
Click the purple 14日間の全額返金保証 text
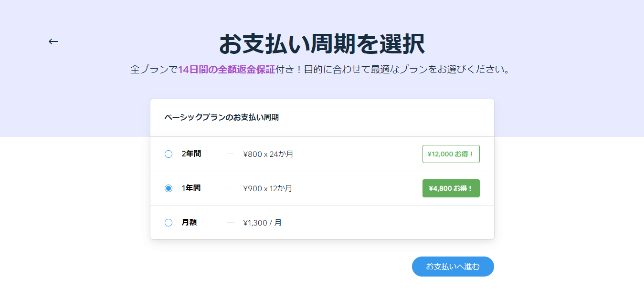226,70
